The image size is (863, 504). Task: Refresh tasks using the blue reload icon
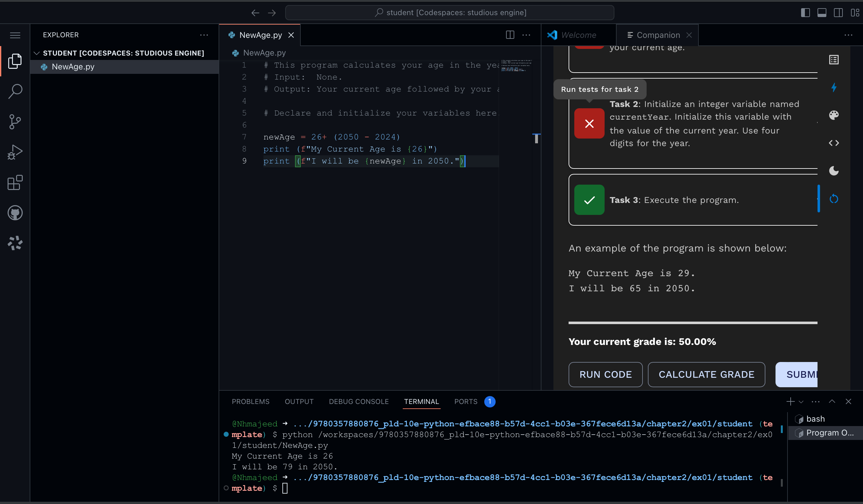coord(834,199)
